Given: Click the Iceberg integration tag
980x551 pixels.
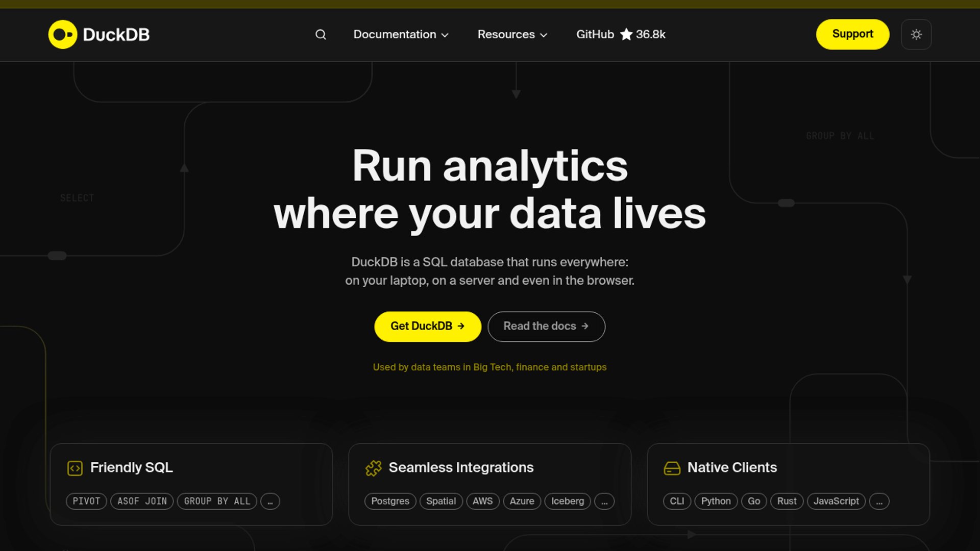Looking at the screenshot, I should coord(567,502).
